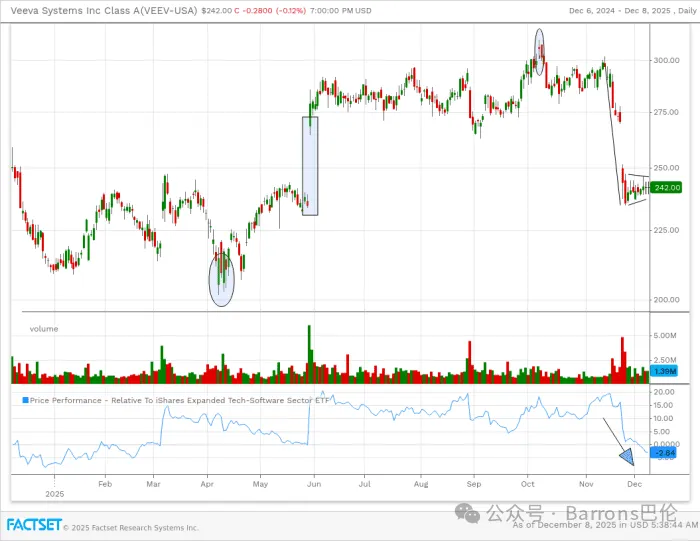Image resolution: width=700 pixels, height=541 pixels.
Task: Click the WeChat watermark icon
Action: (x=468, y=513)
